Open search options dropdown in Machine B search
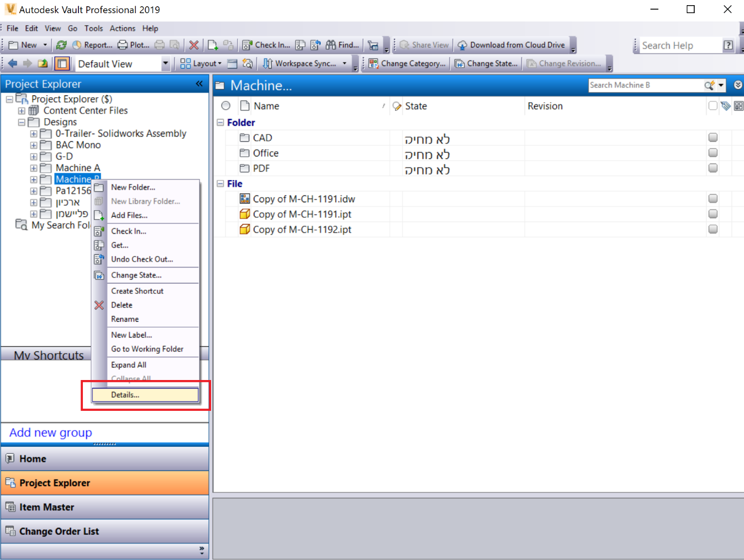This screenshot has height=560, width=744. [721, 85]
